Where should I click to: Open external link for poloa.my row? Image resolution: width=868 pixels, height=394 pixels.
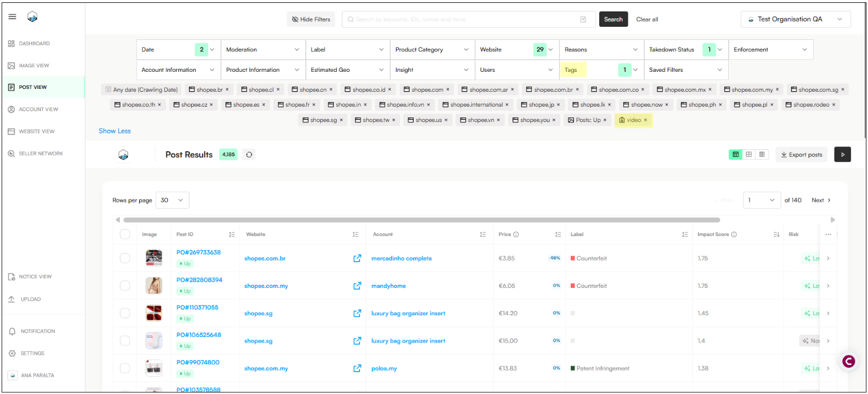pos(357,368)
